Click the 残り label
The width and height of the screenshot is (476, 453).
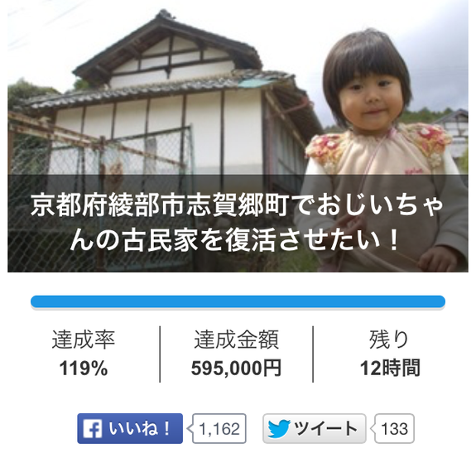coord(389,340)
